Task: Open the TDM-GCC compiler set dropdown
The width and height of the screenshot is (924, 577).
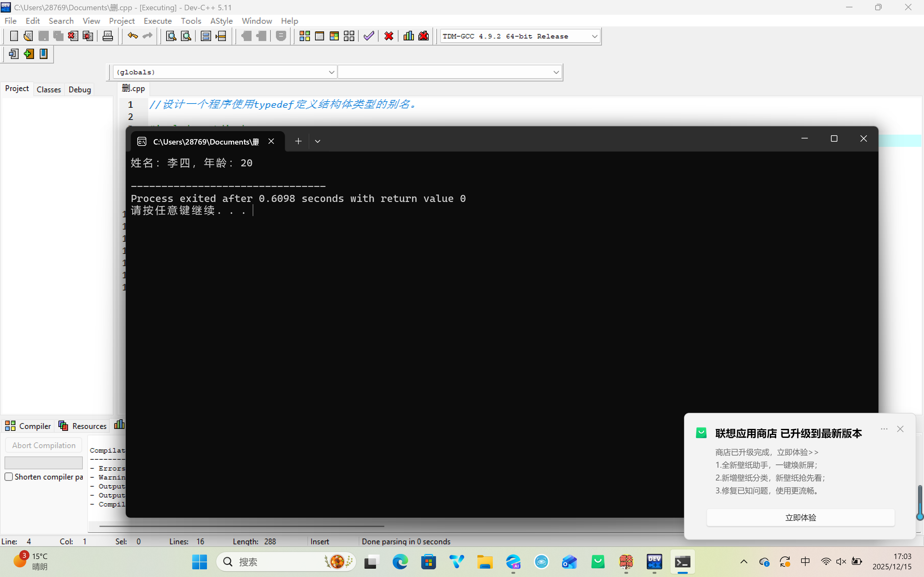Action: coord(594,37)
